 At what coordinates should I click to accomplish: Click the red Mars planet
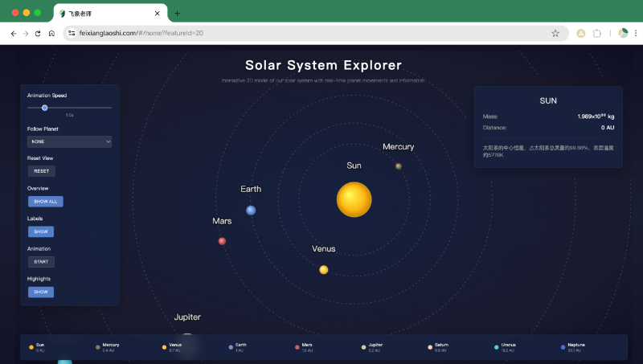pos(222,241)
